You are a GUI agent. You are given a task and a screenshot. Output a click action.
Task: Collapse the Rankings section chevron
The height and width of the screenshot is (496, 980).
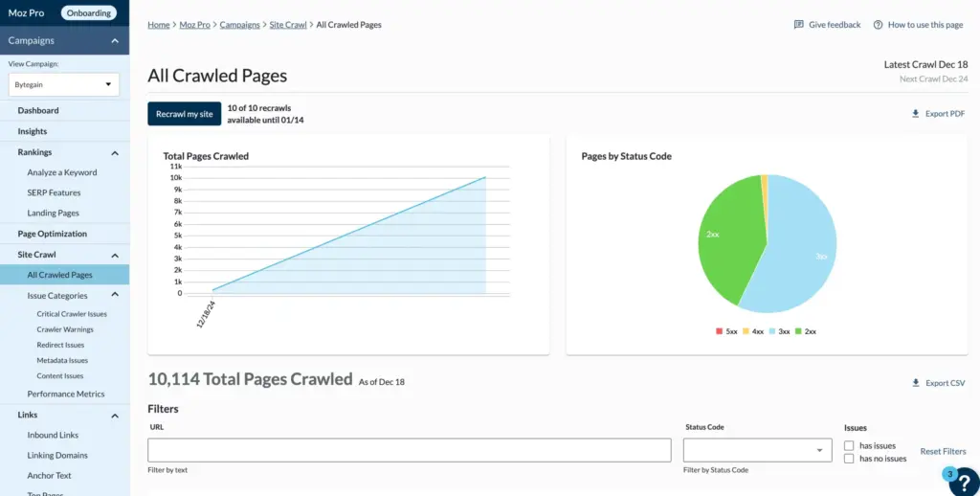(x=115, y=153)
